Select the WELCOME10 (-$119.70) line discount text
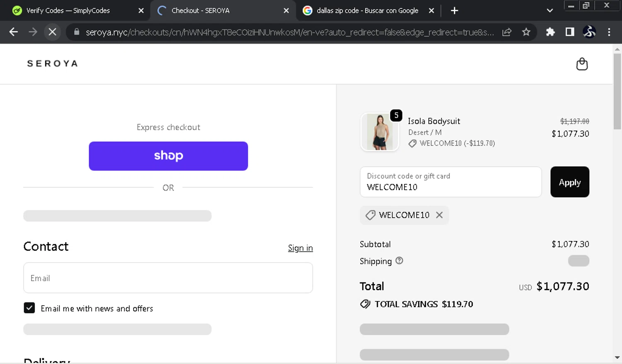The image size is (622, 364). point(457,143)
